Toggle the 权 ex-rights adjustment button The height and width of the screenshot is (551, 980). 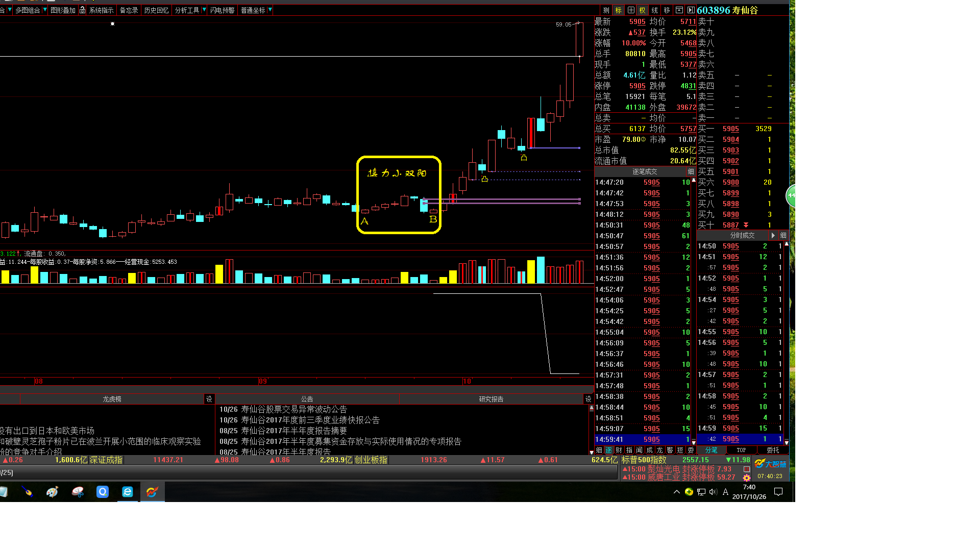(x=643, y=10)
